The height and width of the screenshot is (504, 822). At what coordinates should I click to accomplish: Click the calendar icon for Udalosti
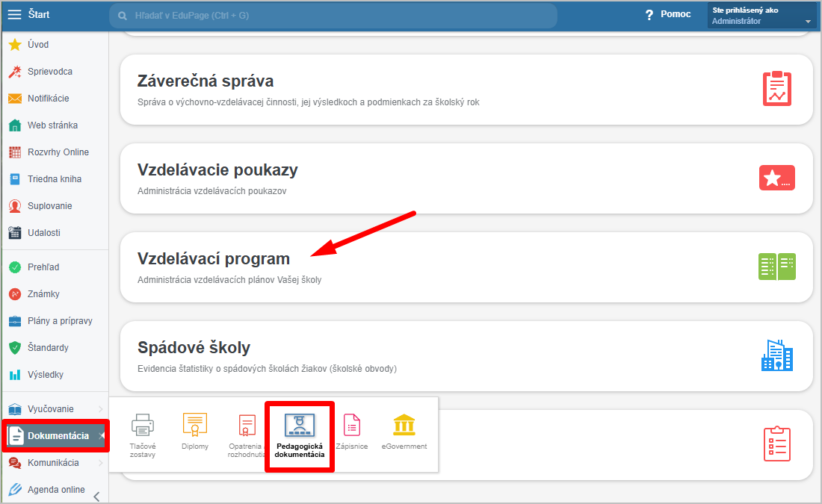(x=15, y=233)
